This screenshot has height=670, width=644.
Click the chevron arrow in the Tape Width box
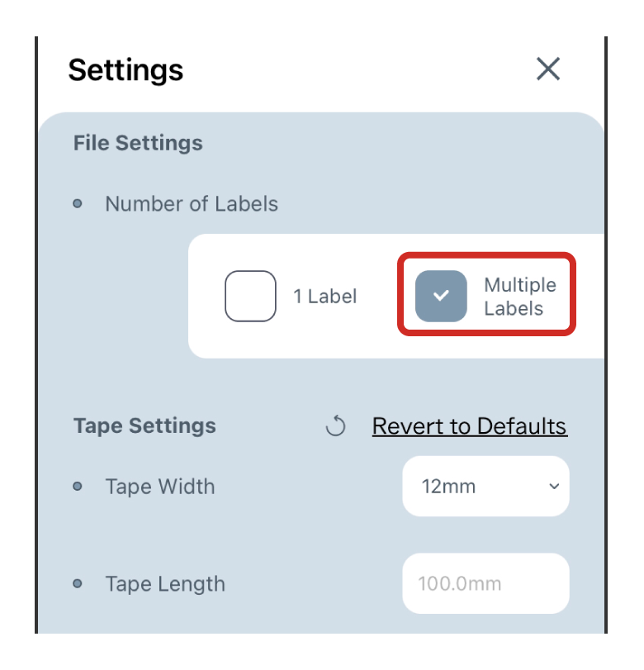pos(554,487)
